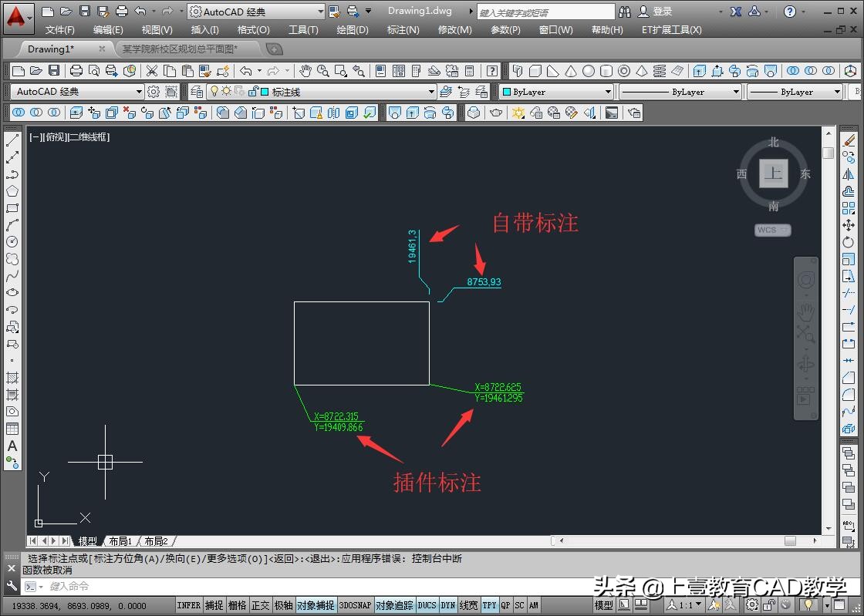
Task: Select the Rectangle draw tool
Action: [x=12, y=208]
